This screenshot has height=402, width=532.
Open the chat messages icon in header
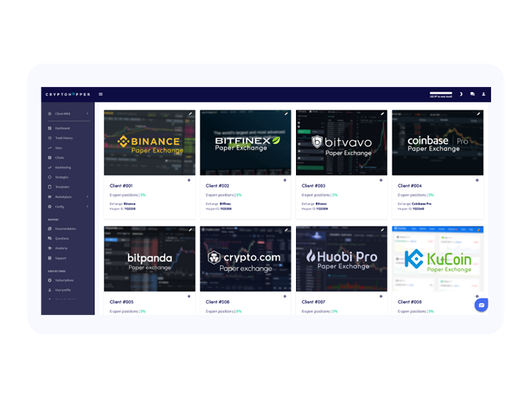pyautogui.click(x=472, y=94)
